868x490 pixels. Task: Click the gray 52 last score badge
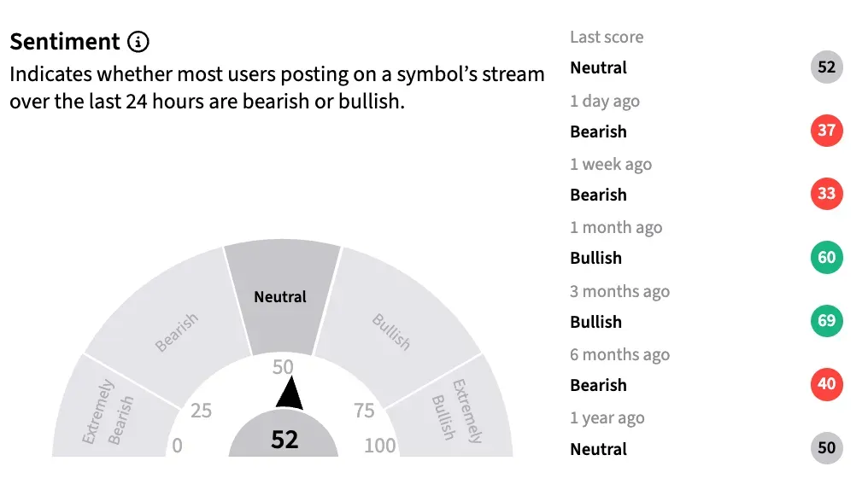click(826, 67)
